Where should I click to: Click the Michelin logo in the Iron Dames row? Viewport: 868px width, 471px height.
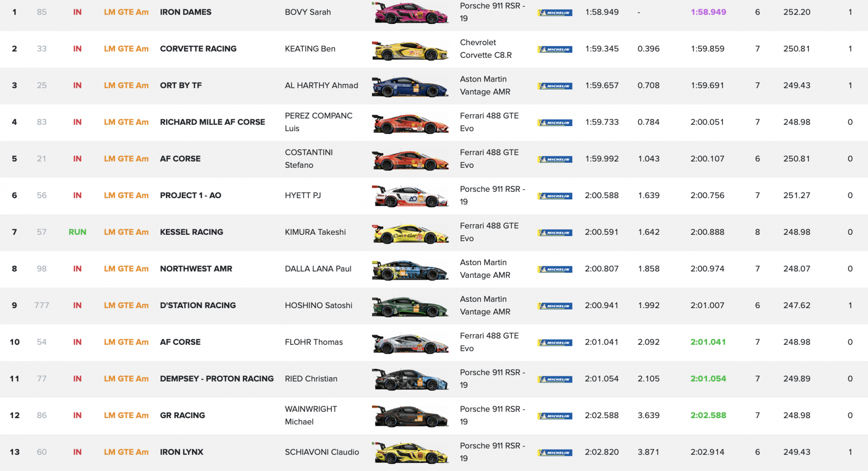pyautogui.click(x=555, y=13)
